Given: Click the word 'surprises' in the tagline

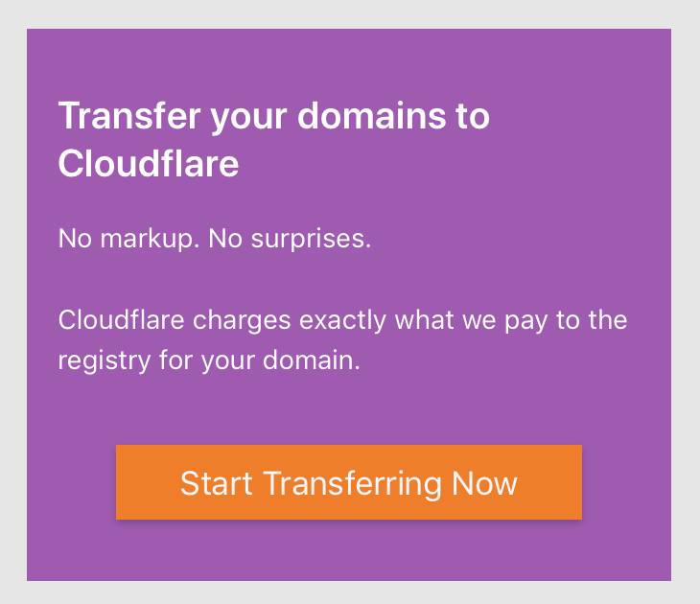Looking at the screenshot, I should point(308,240).
